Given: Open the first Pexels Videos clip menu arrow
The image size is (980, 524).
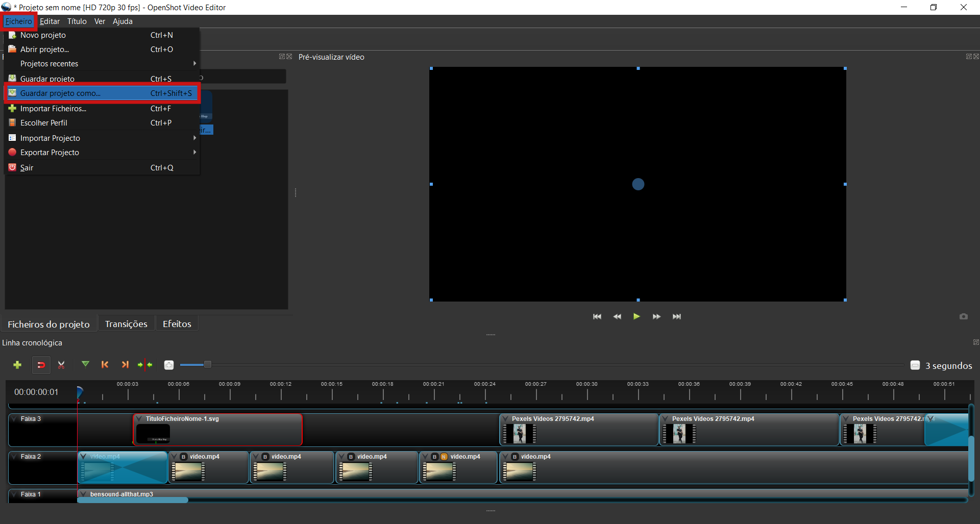Looking at the screenshot, I should click(x=505, y=419).
